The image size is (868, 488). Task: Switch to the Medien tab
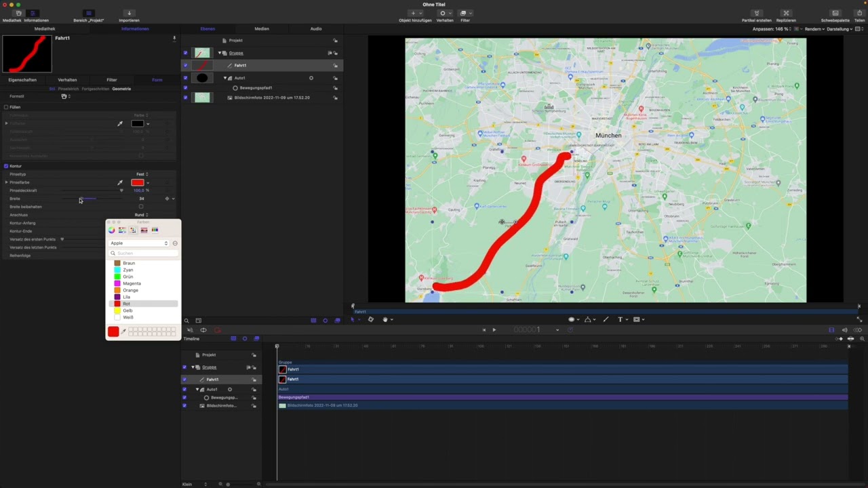click(262, 29)
